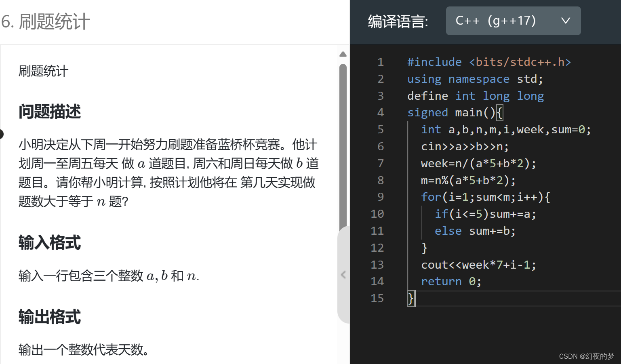Click the scroll-up arrow of the problem panel

tap(343, 54)
